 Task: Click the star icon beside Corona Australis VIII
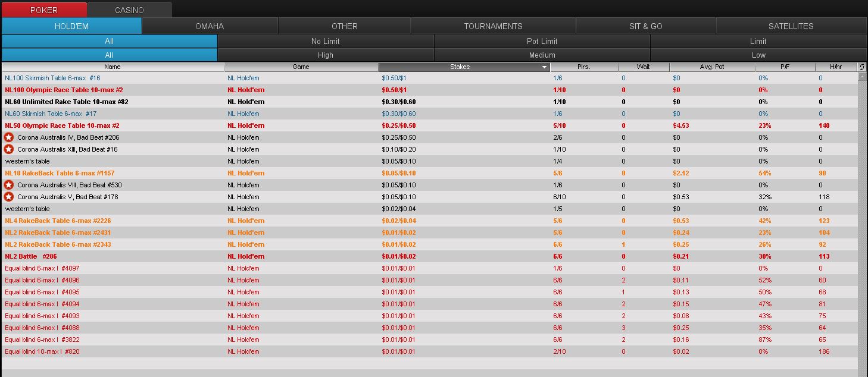click(9, 185)
